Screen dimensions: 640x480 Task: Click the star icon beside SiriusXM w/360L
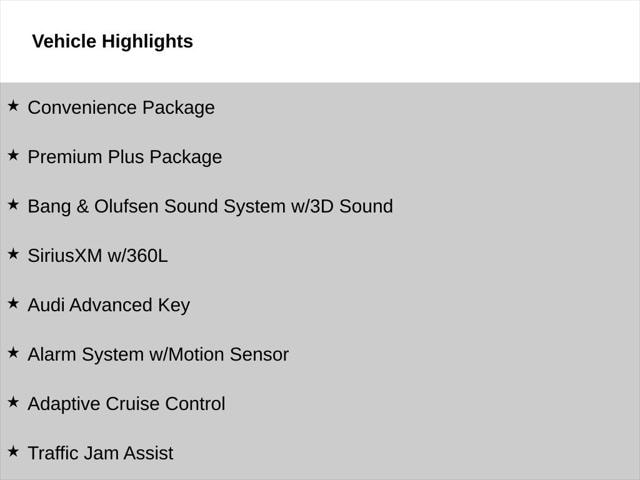[13, 253]
